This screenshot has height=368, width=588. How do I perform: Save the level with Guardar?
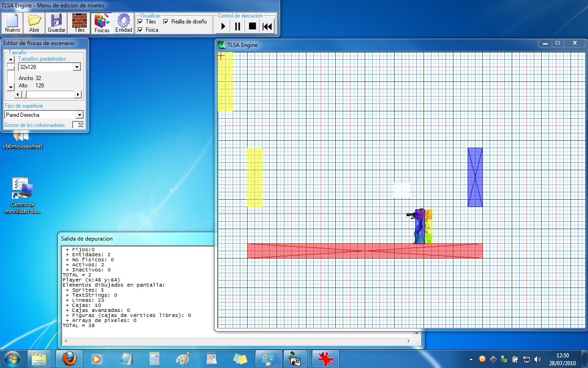click(57, 23)
